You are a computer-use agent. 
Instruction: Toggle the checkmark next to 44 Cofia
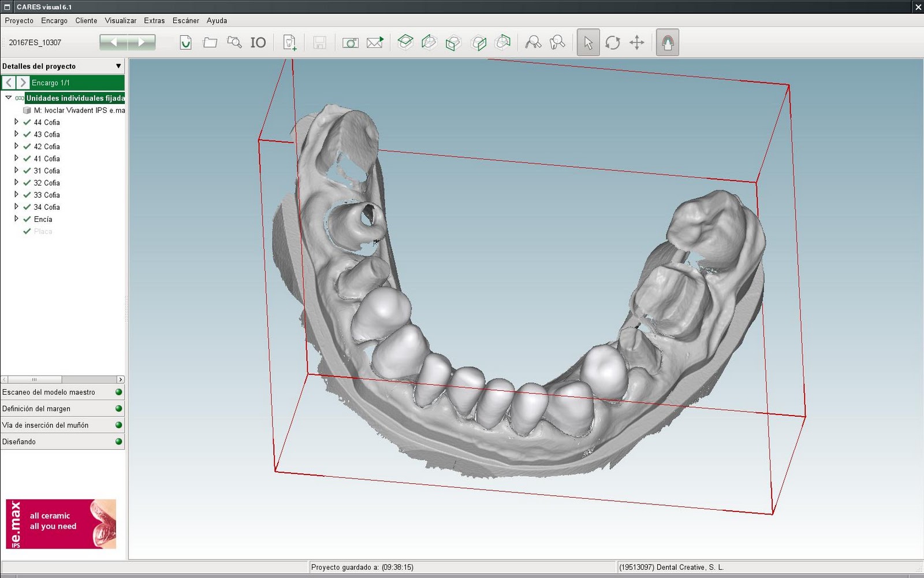[x=27, y=122]
